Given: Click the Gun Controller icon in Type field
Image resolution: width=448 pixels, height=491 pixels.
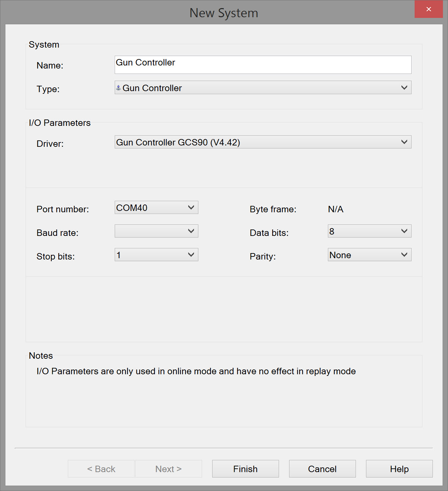Looking at the screenshot, I should [x=118, y=88].
